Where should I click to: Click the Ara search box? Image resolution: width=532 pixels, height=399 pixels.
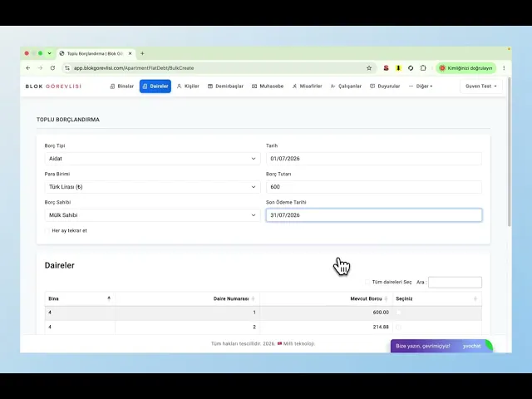pos(455,283)
